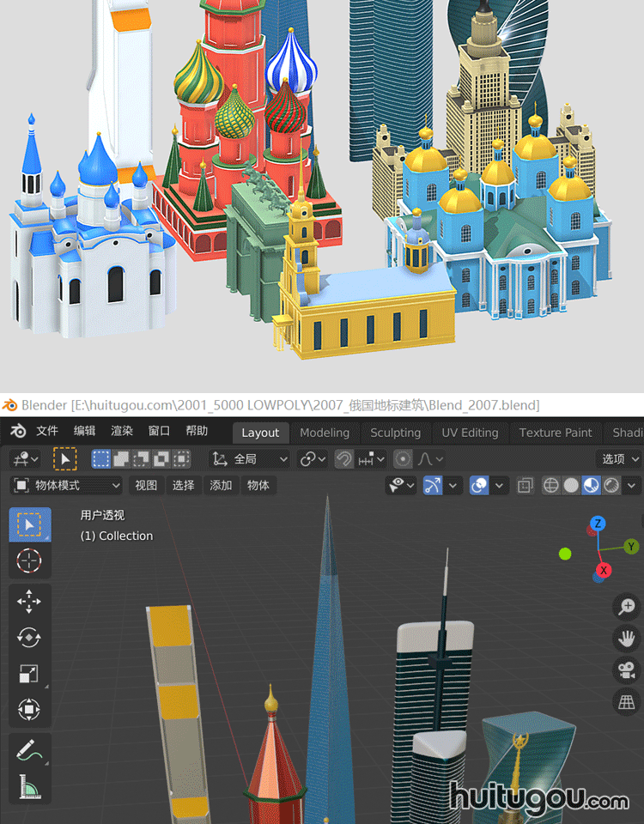
Task: Select the Measure tool
Action: [29, 785]
